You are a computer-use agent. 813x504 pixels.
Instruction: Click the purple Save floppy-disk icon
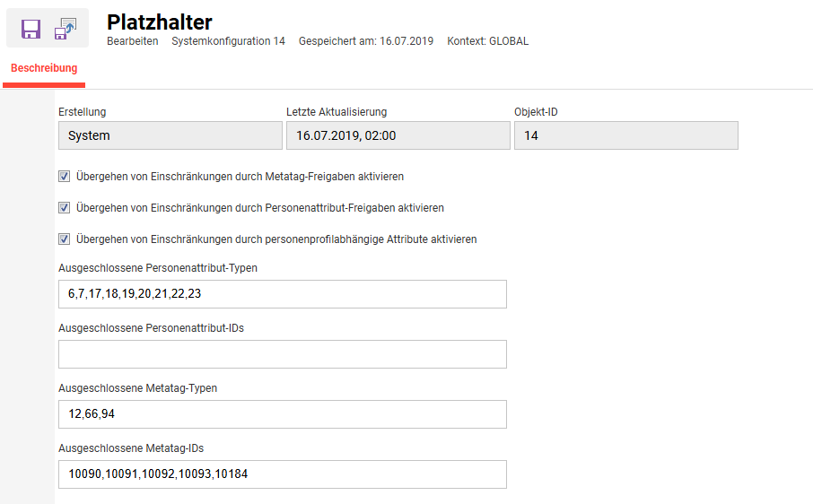pos(31,29)
